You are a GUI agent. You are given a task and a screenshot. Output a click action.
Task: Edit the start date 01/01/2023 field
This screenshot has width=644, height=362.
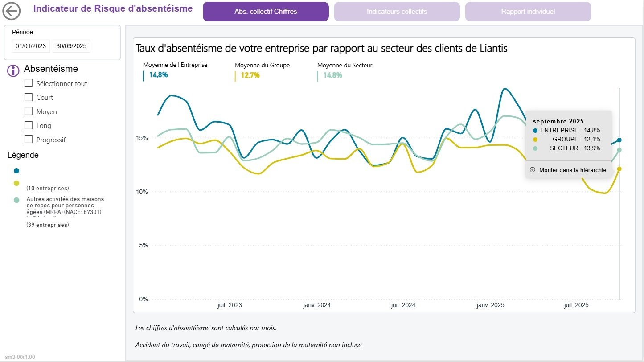(31, 46)
